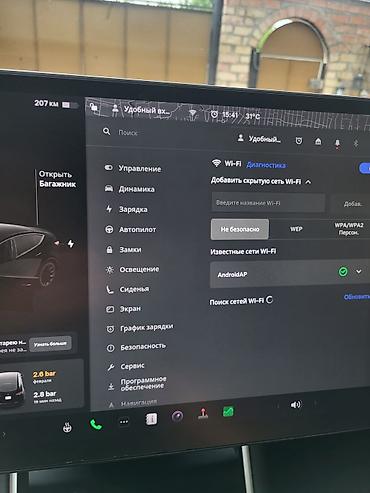Tap the Wi-Fi signal status bar icon
370x493 pixels.
point(192,113)
